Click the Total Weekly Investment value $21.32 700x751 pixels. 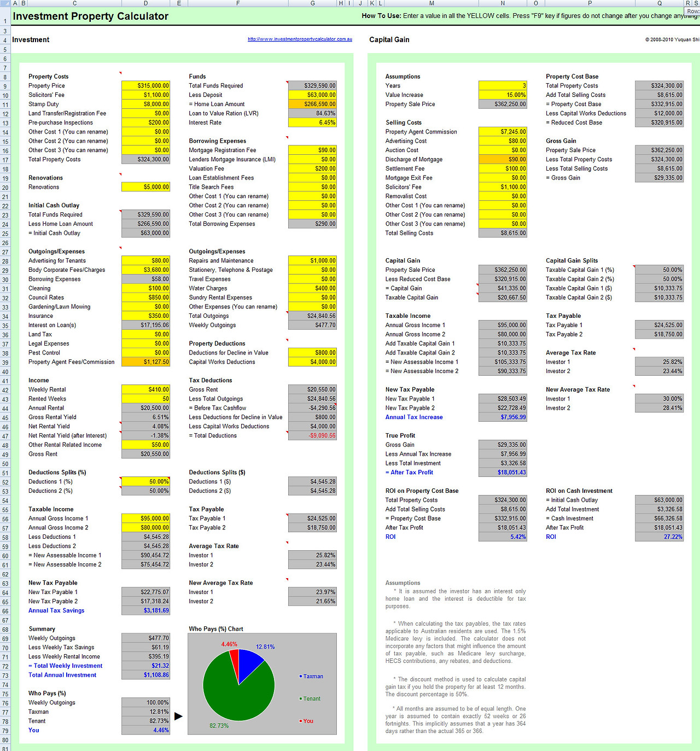click(145, 666)
